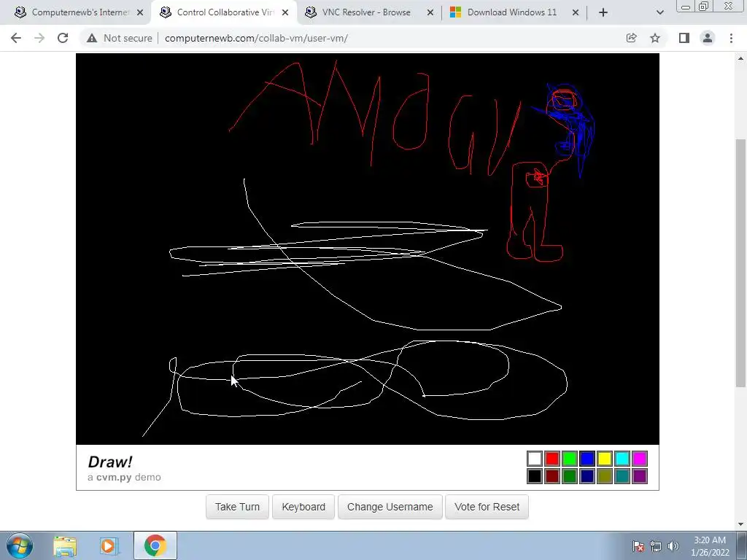Close the Control Collaborative tab
Image resolution: width=747 pixels, height=560 pixels.
pos(285,12)
